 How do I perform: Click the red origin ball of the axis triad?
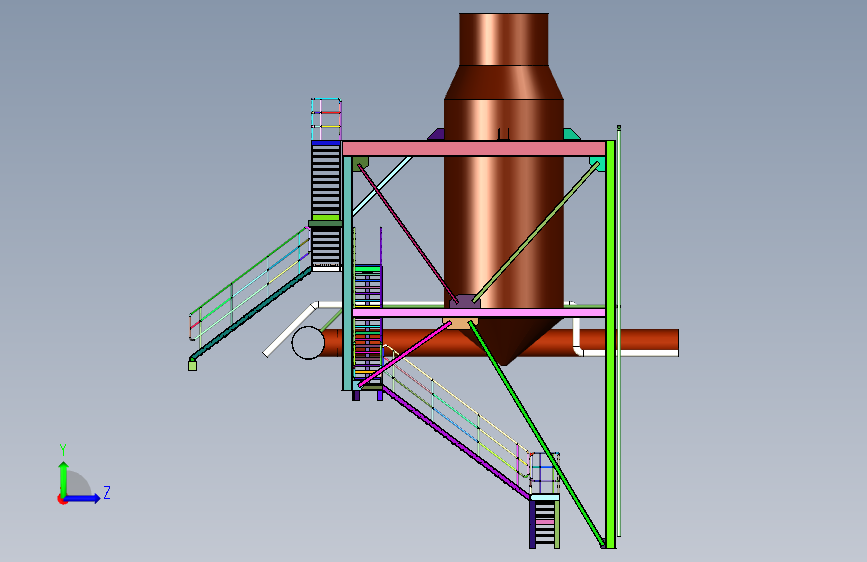(x=62, y=499)
